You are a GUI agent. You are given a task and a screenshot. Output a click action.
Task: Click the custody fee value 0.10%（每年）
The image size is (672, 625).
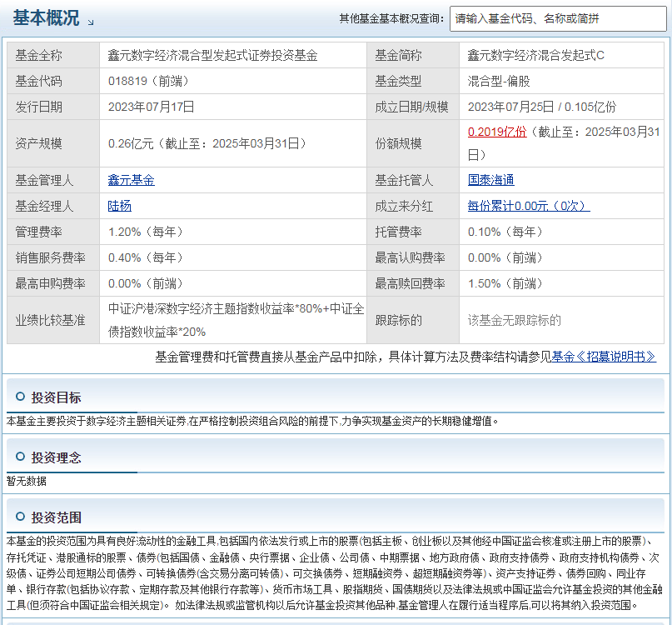point(505,232)
